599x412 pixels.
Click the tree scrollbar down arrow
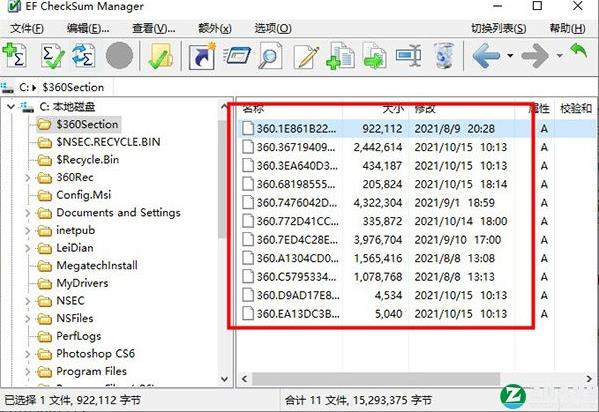[x=224, y=379]
